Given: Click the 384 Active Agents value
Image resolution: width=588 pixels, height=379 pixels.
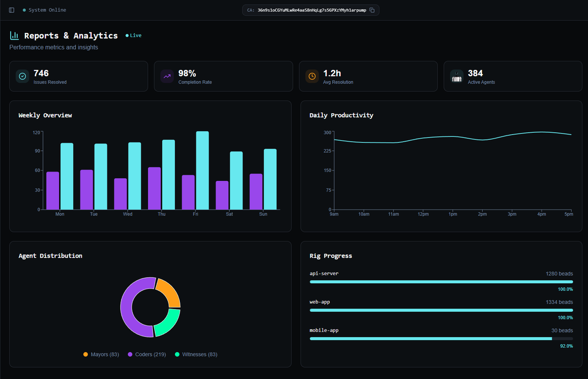Looking at the screenshot, I should coord(476,73).
